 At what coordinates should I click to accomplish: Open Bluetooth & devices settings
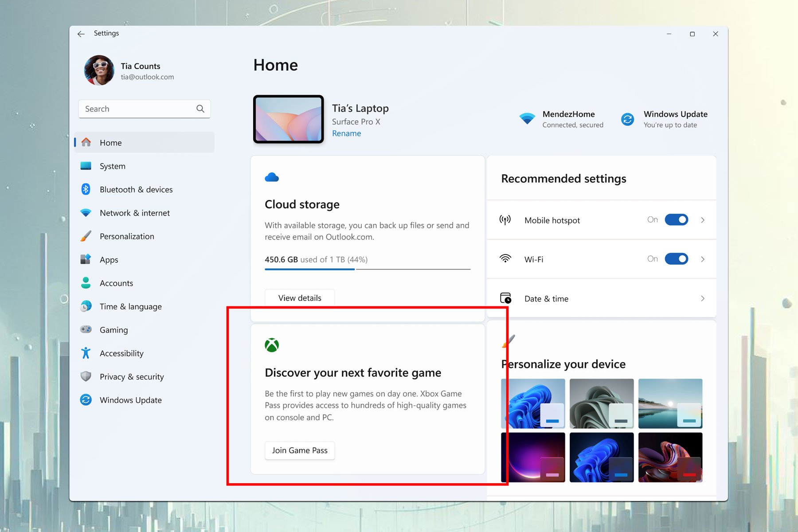[x=145, y=189]
